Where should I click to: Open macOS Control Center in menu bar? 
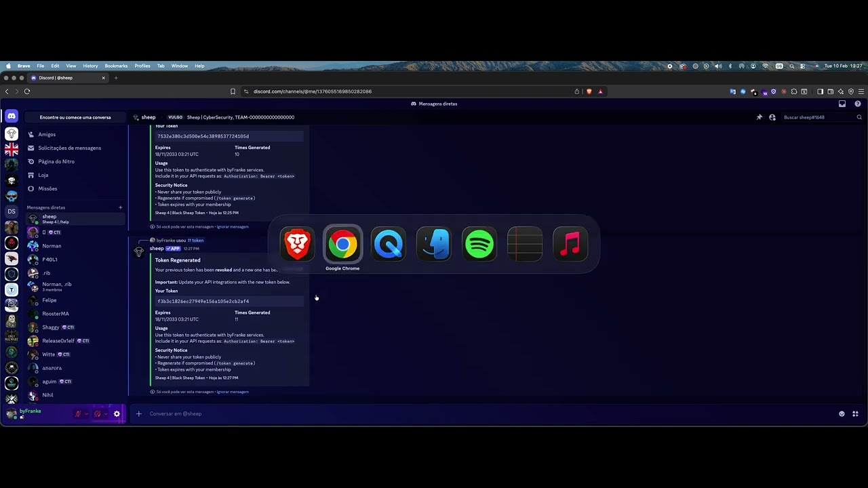pos(802,66)
